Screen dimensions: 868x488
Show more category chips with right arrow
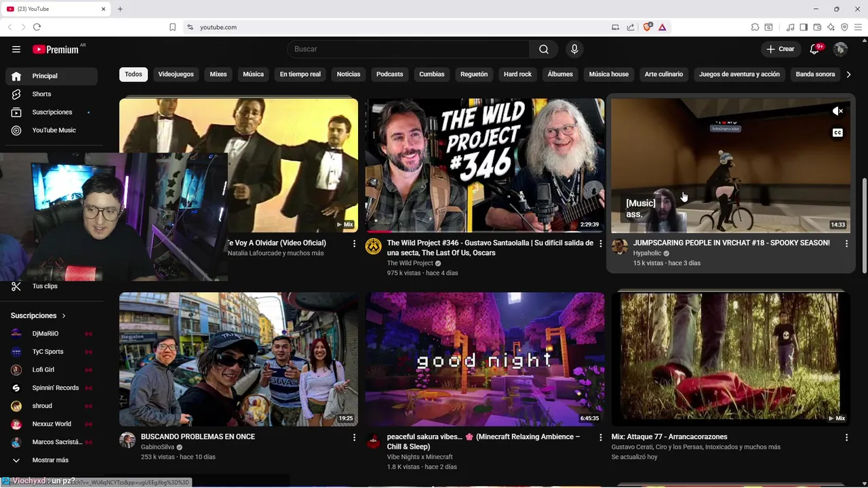pyautogui.click(x=848, y=75)
